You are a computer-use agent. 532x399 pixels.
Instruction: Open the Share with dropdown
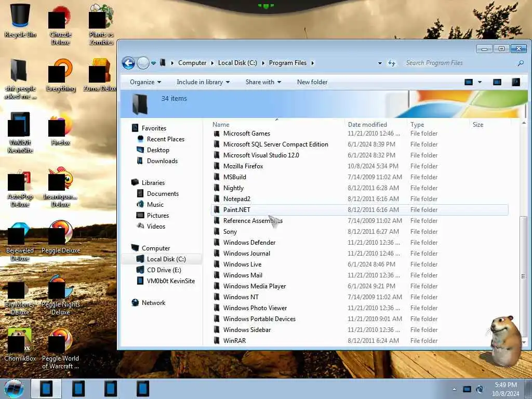tap(263, 82)
